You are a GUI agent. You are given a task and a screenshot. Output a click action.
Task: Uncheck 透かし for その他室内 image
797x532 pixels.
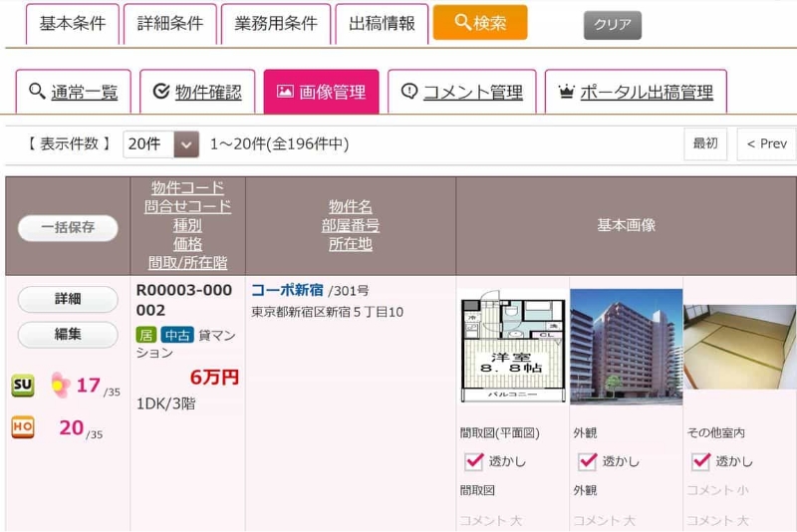701,461
